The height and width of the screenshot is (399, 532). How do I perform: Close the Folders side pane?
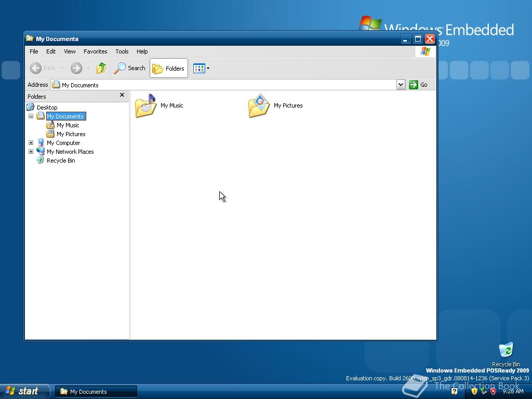coord(122,95)
